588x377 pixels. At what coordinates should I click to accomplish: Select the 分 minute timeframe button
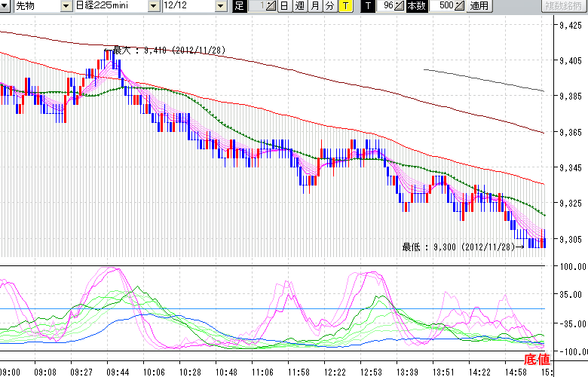click(x=329, y=6)
